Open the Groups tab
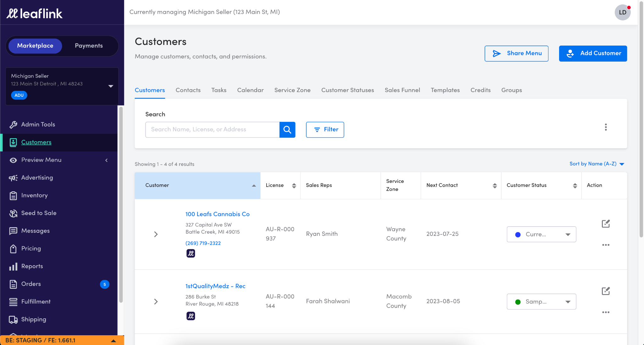 pos(512,90)
